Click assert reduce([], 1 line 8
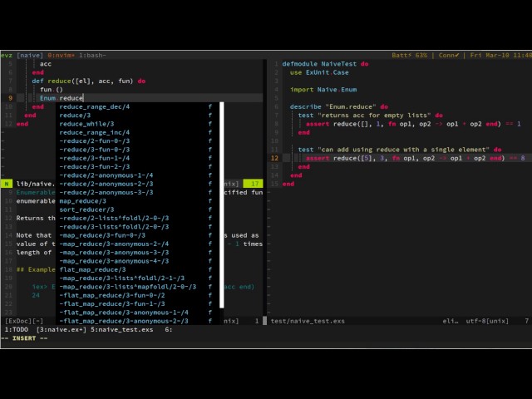Image resolution: width=532 pixels, height=399 pixels. pos(413,124)
